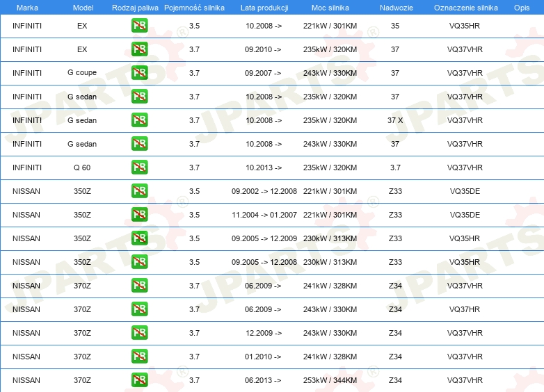Select 'Z34' in the 370Z 12.2009 row
This screenshot has width=544, height=392.
click(x=395, y=333)
